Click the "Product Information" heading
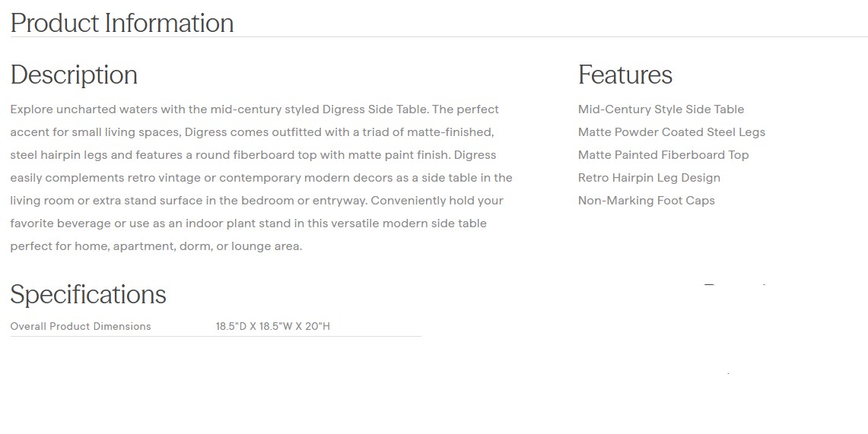Screen dimensions: 868x434 [x=122, y=23]
